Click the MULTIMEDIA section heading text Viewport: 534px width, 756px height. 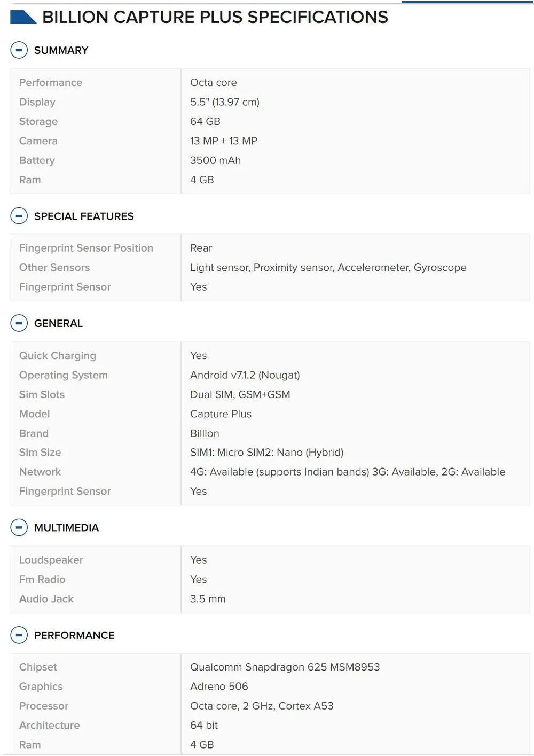(66, 527)
